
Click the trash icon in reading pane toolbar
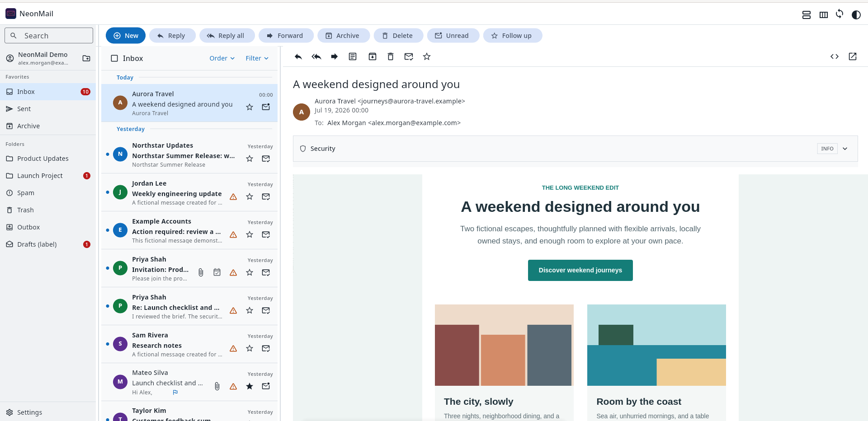(391, 56)
